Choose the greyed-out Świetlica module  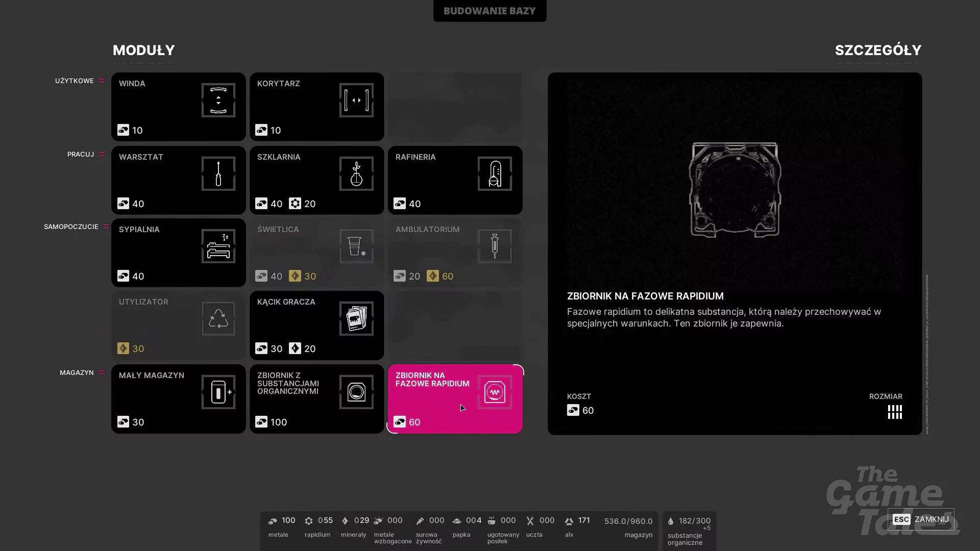point(317,253)
